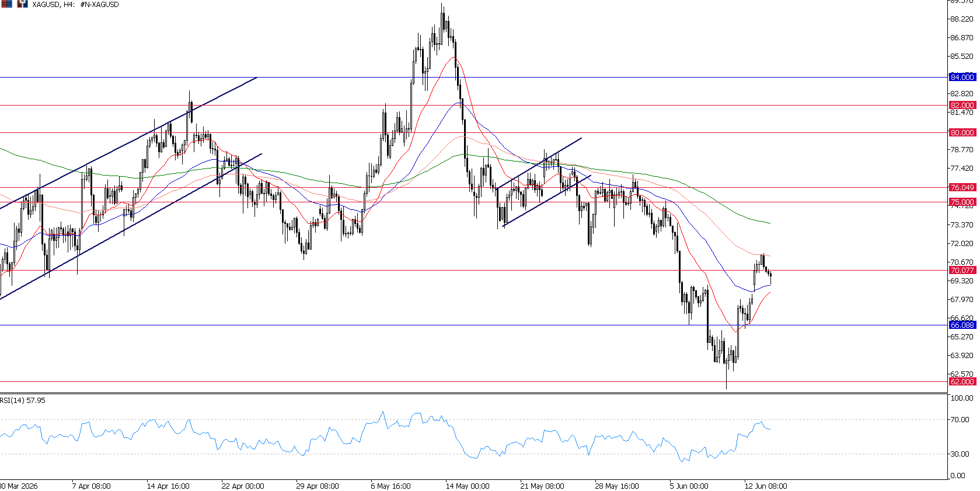
Task: Select the 12 Jun 08:00 time label
Action: click(x=766, y=486)
